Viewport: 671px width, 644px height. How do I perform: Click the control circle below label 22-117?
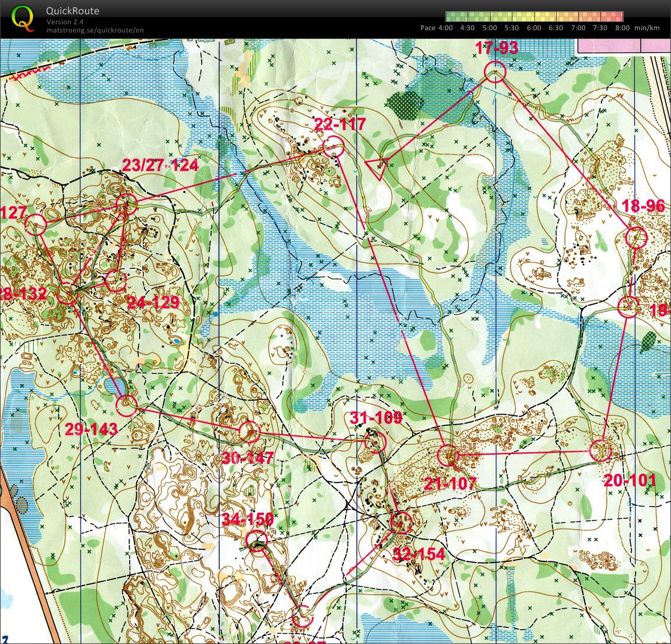[333, 147]
